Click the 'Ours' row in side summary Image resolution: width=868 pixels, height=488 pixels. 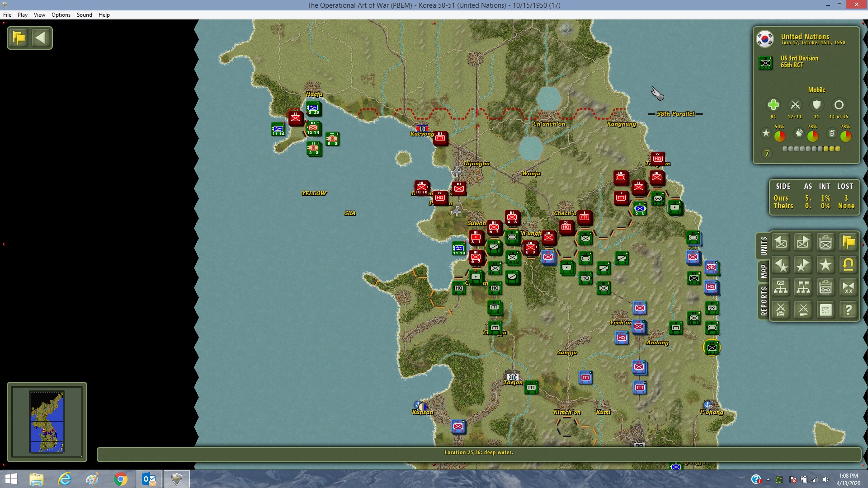click(814, 198)
